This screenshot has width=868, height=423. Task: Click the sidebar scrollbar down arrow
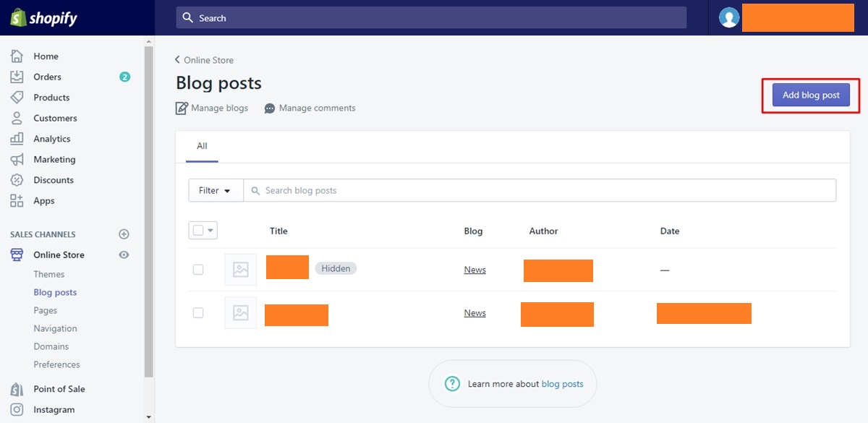tap(149, 417)
